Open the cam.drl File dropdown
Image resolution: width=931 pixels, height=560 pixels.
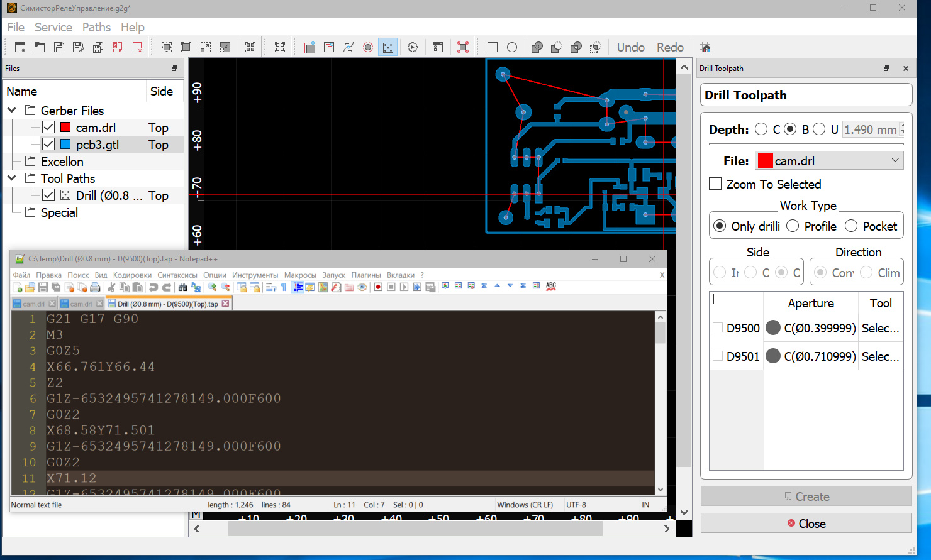pyautogui.click(x=829, y=161)
